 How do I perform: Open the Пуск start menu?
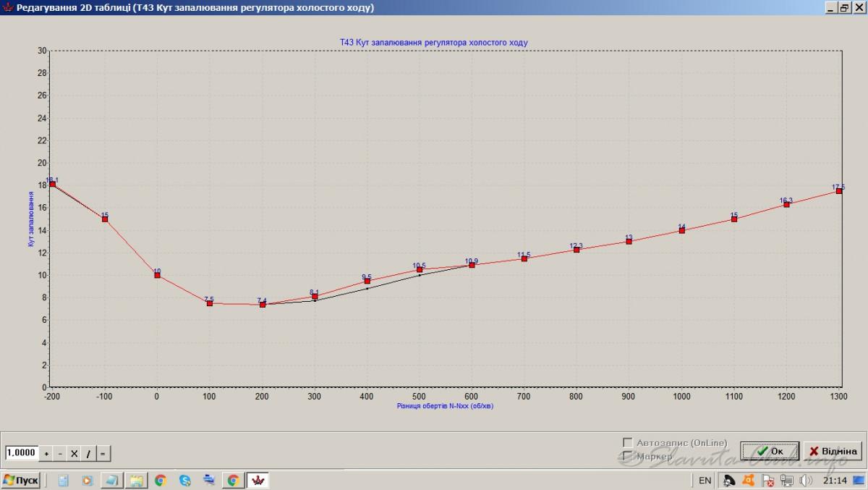pos(21,480)
